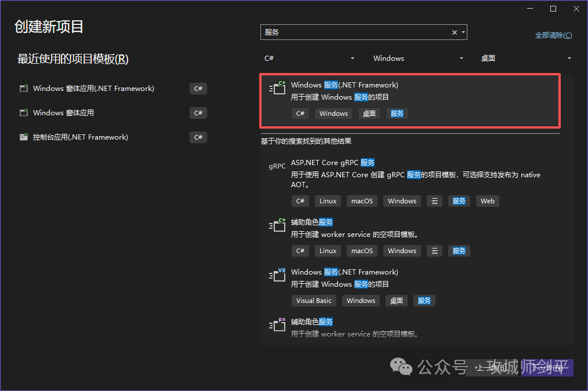
Task: Click the 桌面 tag in the highlighted template
Action: [369, 114]
